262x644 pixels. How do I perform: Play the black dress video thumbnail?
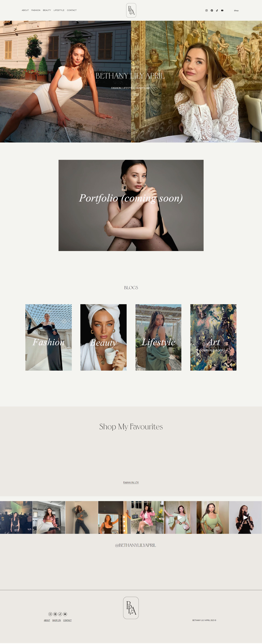245,517
